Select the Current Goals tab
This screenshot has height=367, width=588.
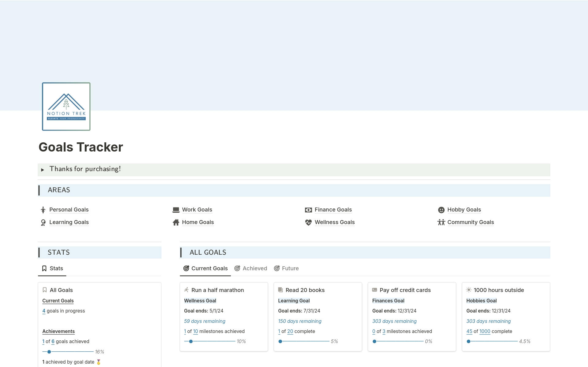205,268
